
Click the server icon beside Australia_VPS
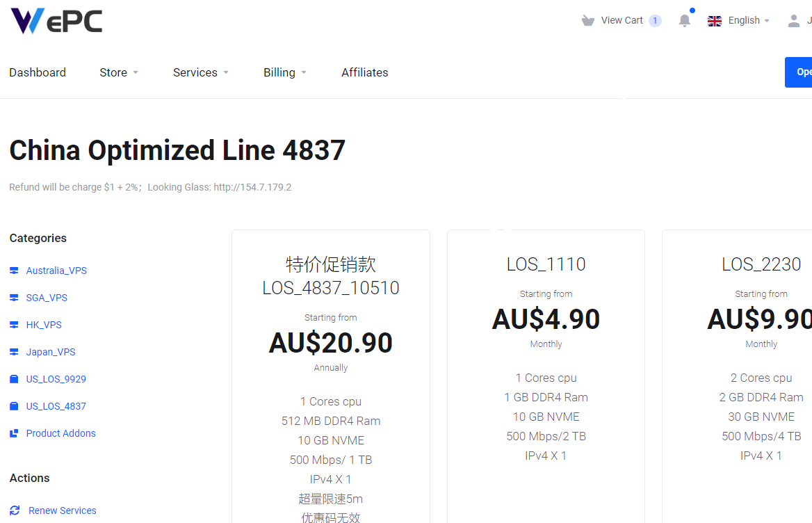click(x=13, y=270)
